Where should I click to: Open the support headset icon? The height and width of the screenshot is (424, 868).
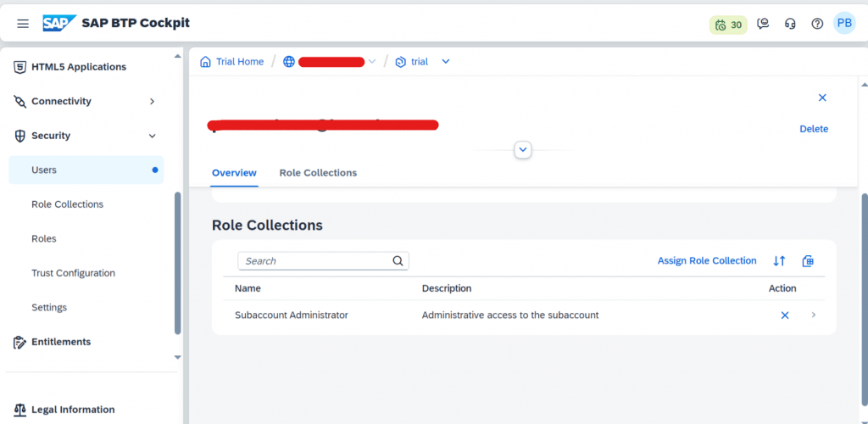coord(791,24)
